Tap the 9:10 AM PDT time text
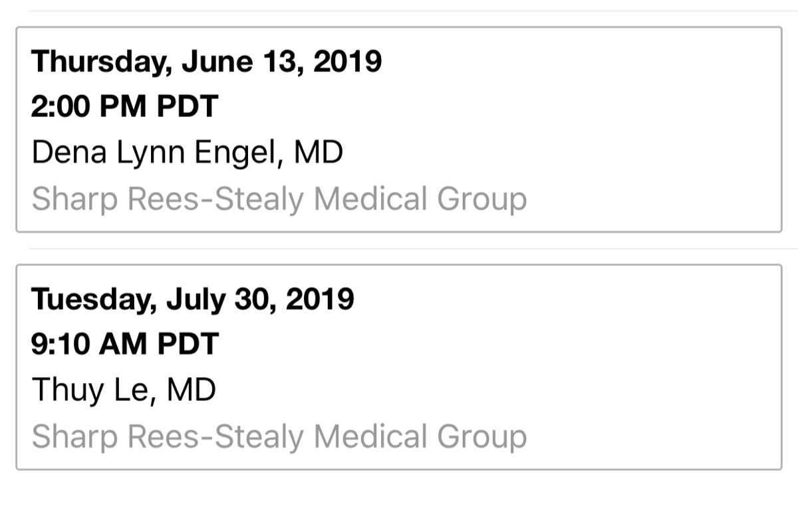Image resolution: width=798 pixels, height=532 pixels. click(125, 344)
